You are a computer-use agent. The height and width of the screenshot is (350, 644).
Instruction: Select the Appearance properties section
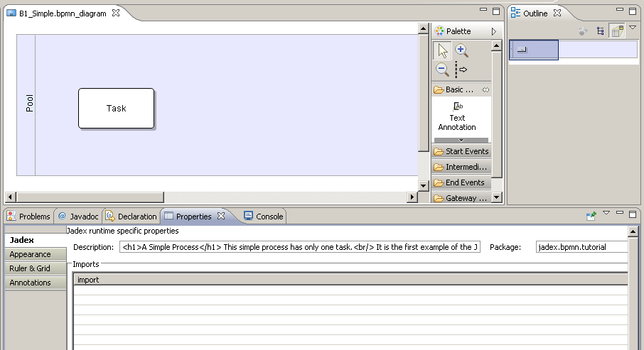click(30, 254)
